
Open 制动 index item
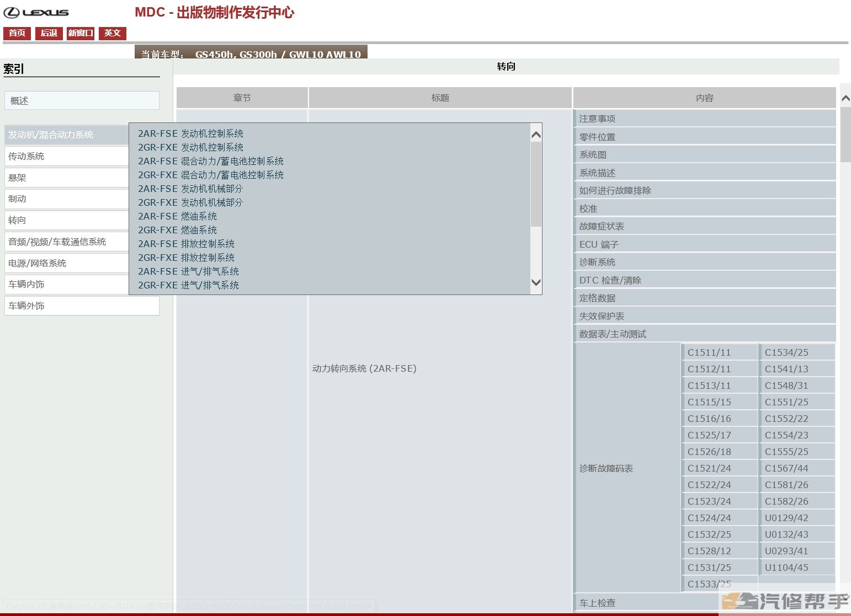(67, 199)
